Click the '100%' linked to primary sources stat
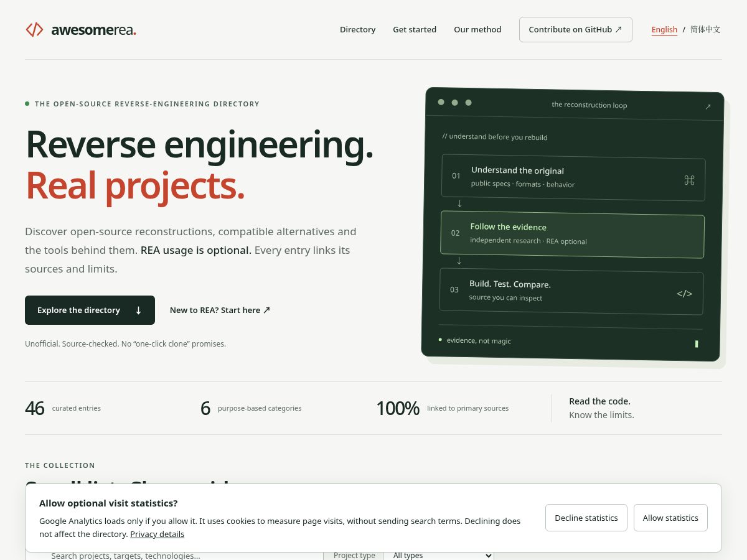 tap(398, 408)
